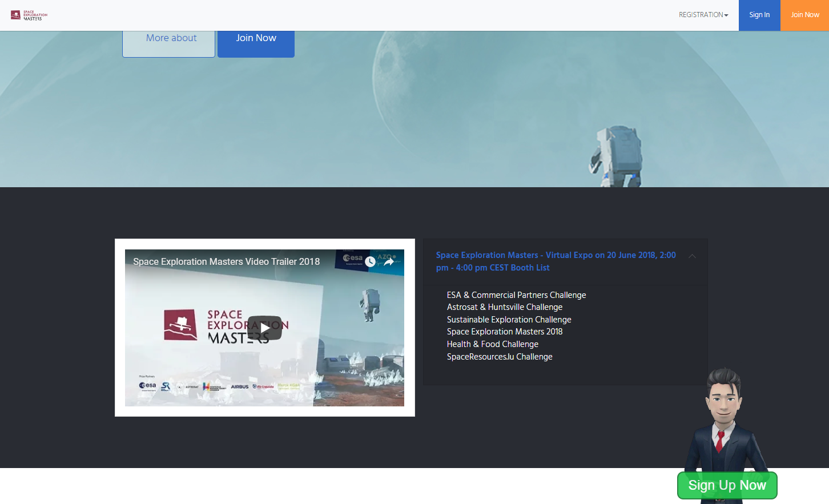
Task: Click the Watch Later clock icon on video
Action: tap(370, 262)
